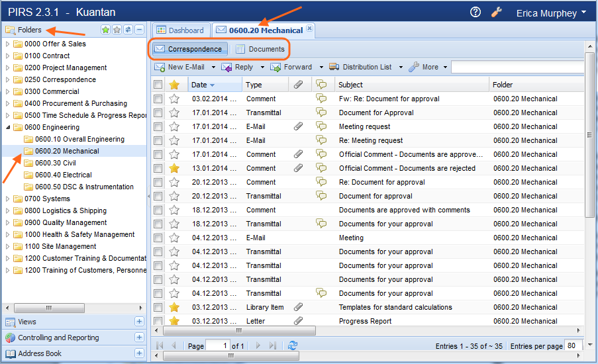598x364 pixels.
Task: Check the box for Fw: Re: Document for approval
Action: [158, 99]
